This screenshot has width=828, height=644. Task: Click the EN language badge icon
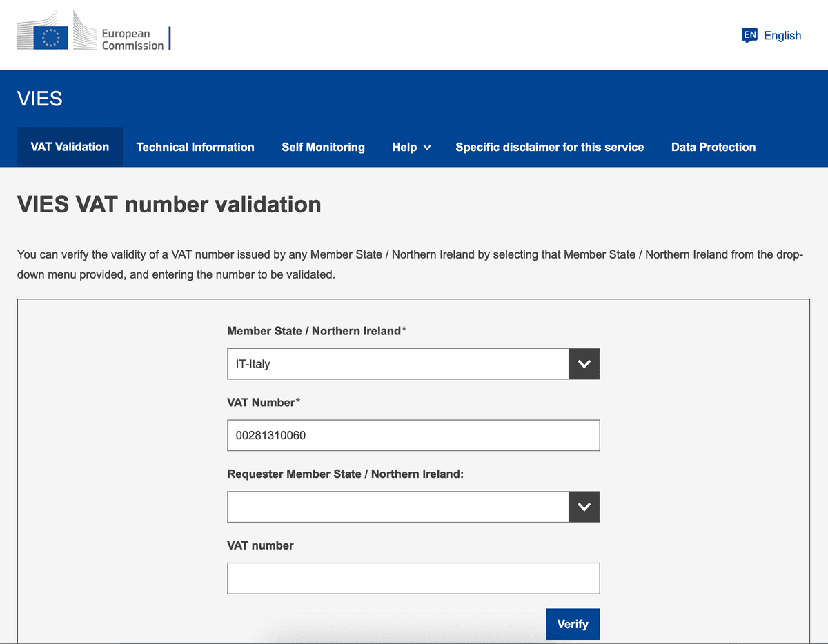(x=749, y=34)
